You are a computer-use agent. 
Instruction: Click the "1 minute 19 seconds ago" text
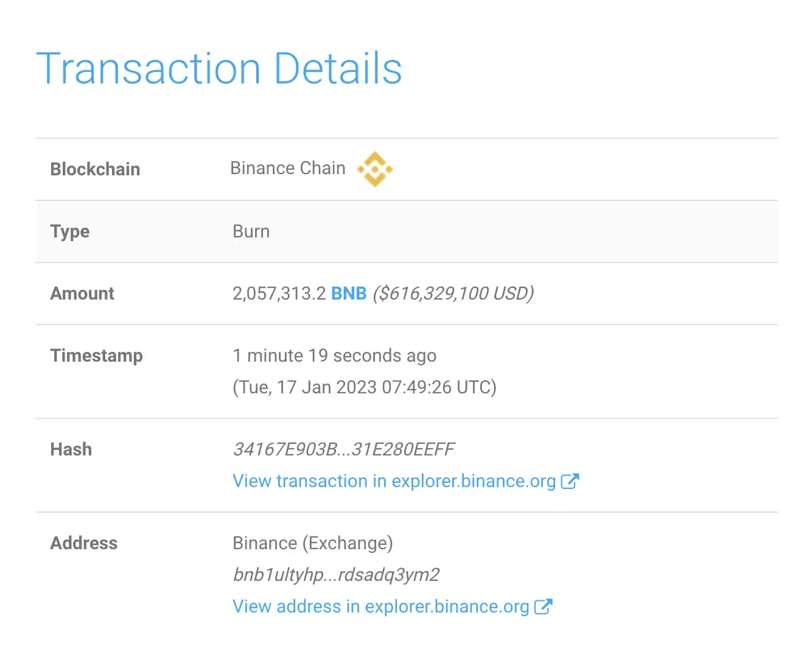[334, 356]
